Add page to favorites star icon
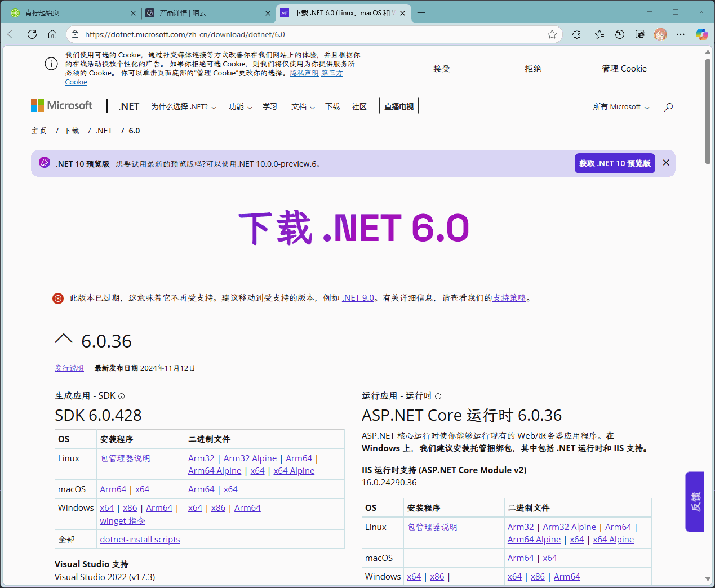The height and width of the screenshot is (588, 715). tap(552, 34)
